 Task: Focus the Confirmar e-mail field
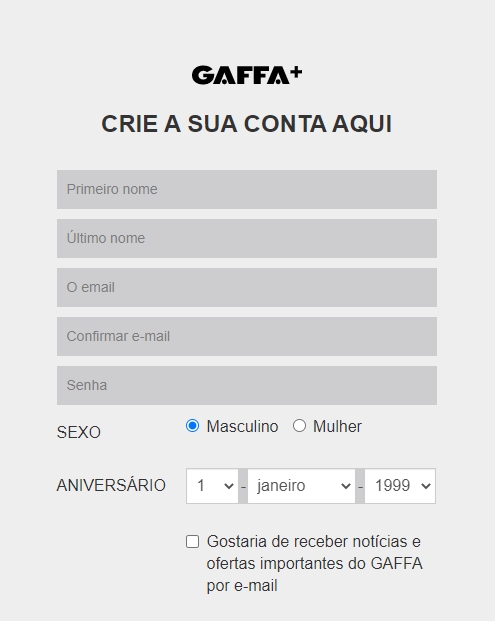[x=247, y=336]
